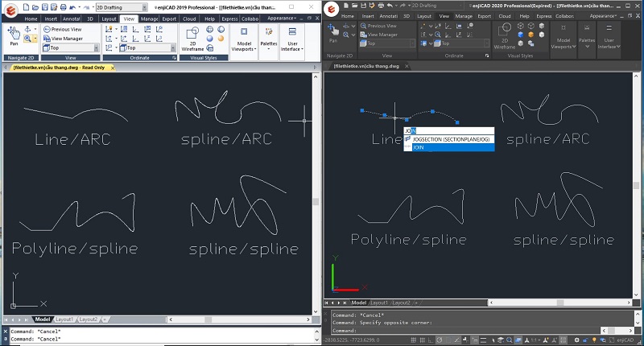Select the Pan tool in enjiCAD 2019

[14, 35]
